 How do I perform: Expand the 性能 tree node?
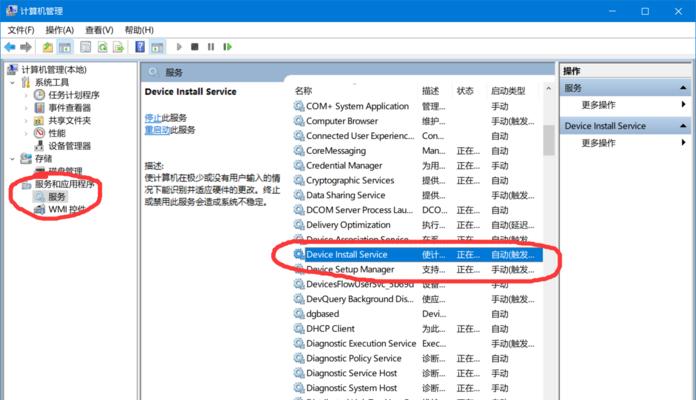coord(26,133)
